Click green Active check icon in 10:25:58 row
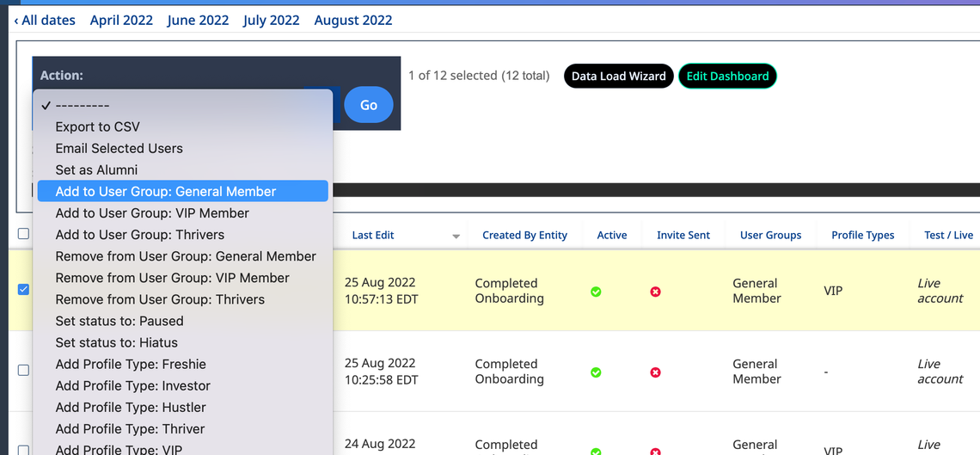The height and width of the screenshot is (455, 980). click(596, 372)
